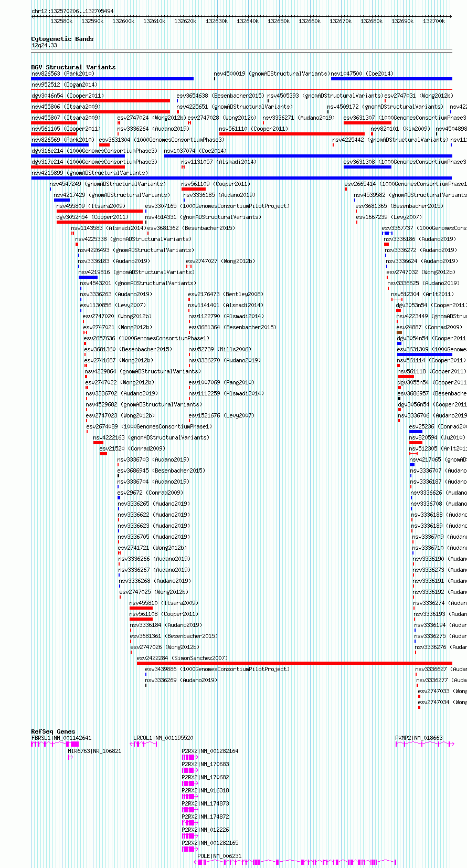Select variant nsv4219816 (gnomADStructuralVariants)
This screenshot has width=467, height=868.
(x=136, y=272)
